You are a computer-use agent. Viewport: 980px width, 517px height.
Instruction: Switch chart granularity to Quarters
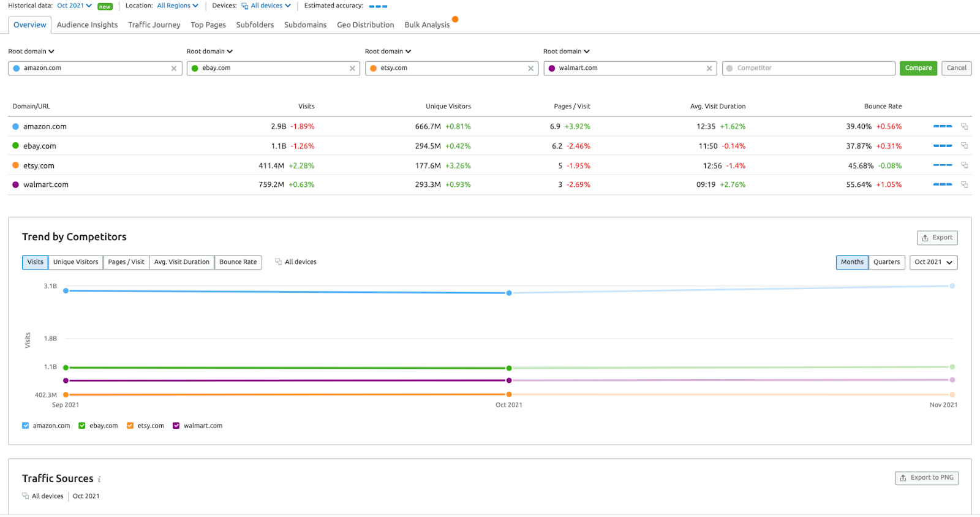(886, 262)
